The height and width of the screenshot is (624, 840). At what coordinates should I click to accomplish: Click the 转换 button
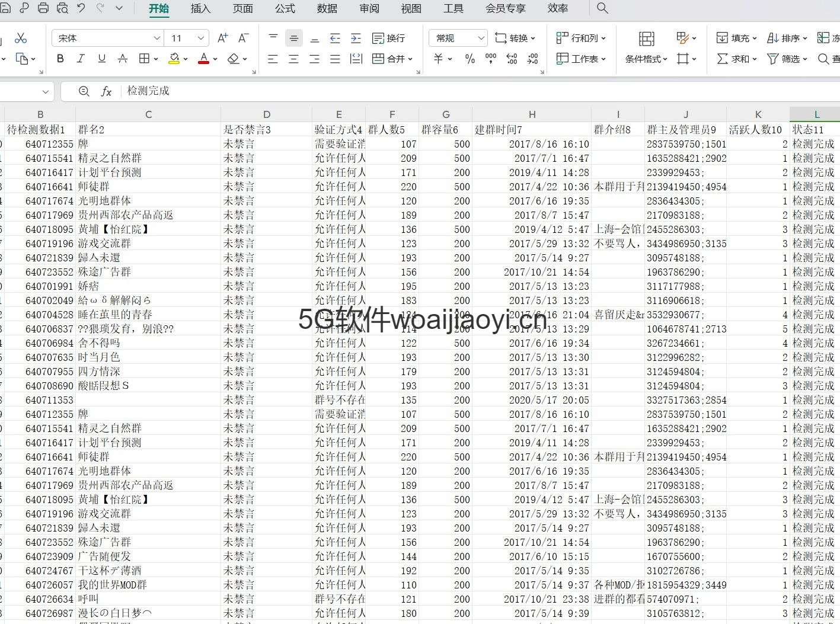(x=515, y=38)
